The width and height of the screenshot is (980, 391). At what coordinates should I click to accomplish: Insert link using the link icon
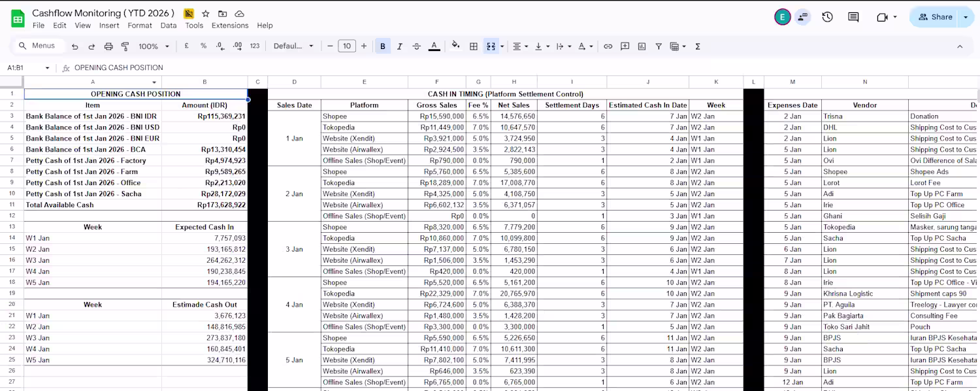pos(608,46)
